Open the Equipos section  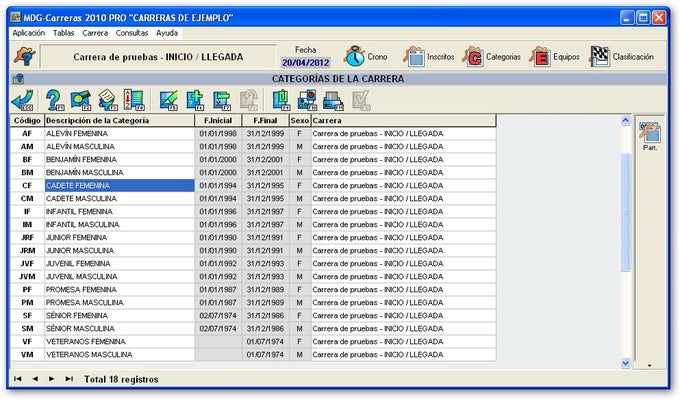click(x=555, y=56)
